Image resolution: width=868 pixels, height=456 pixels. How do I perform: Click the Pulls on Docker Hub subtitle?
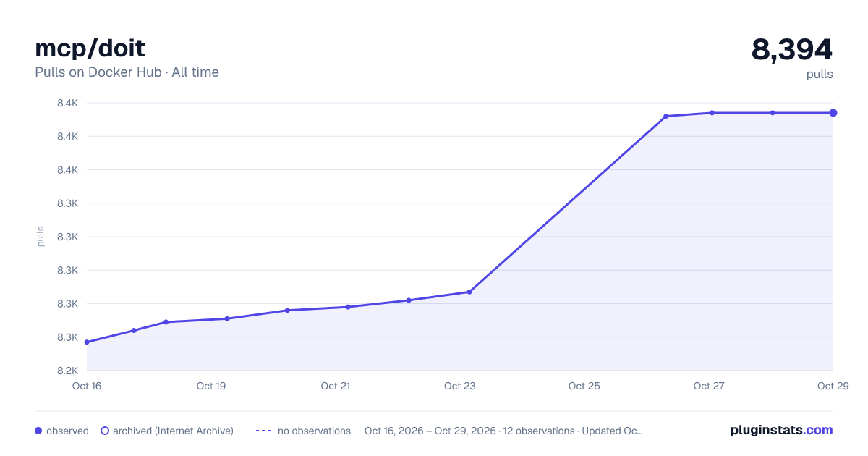(x=127, y=72)
